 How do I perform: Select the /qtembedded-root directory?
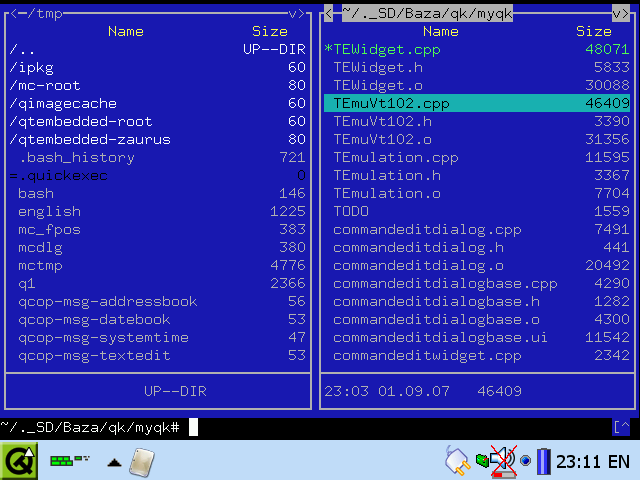[x=158, y=121]
